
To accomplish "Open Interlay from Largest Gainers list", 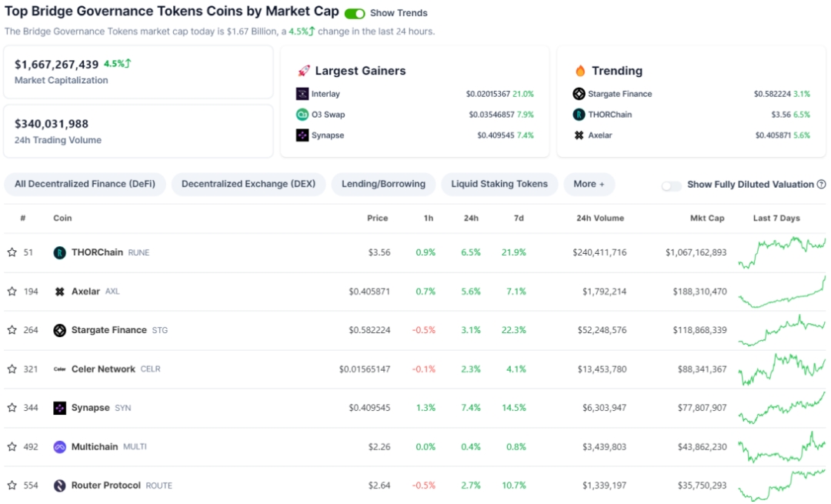I will tap(325, 94).
